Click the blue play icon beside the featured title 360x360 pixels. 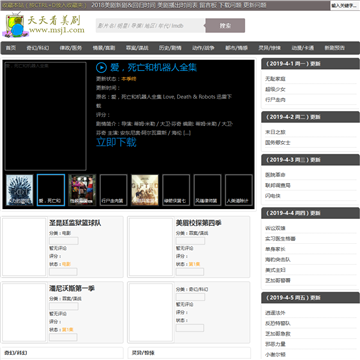pos(101,68)
